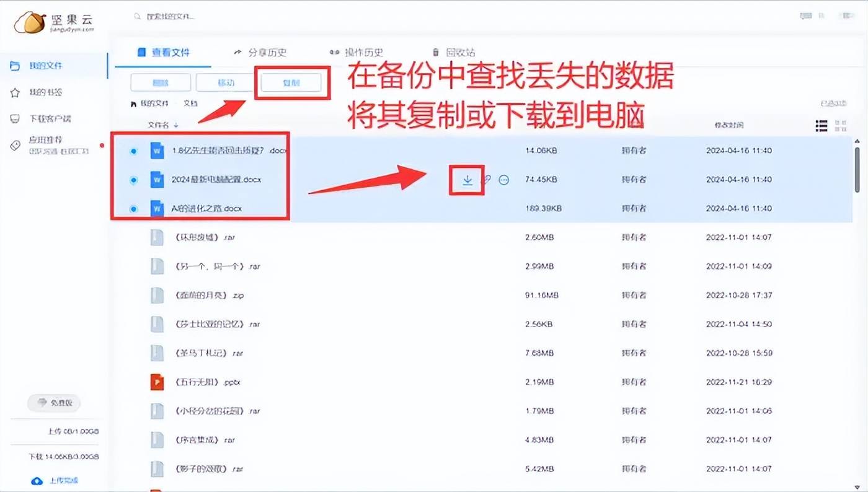This screenshot has height=492, width=868.
Task: Click the 修改时间 column header
Action: pos(728,125)
